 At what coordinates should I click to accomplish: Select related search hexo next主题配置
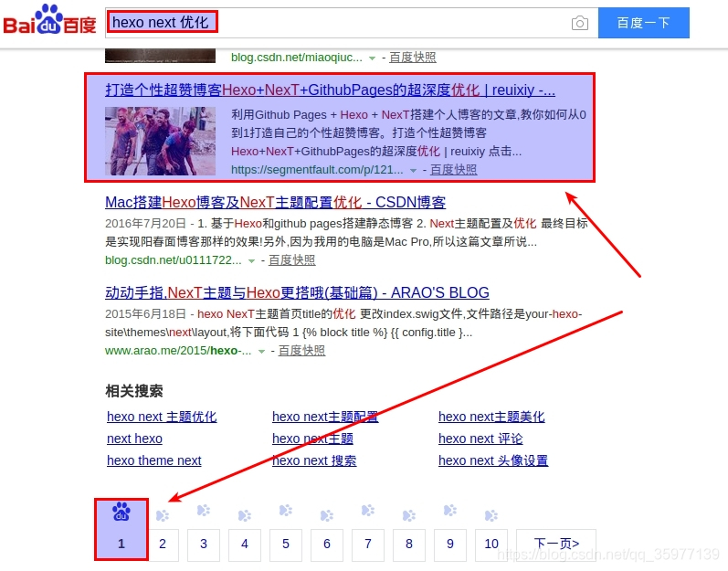coord(325,417)
